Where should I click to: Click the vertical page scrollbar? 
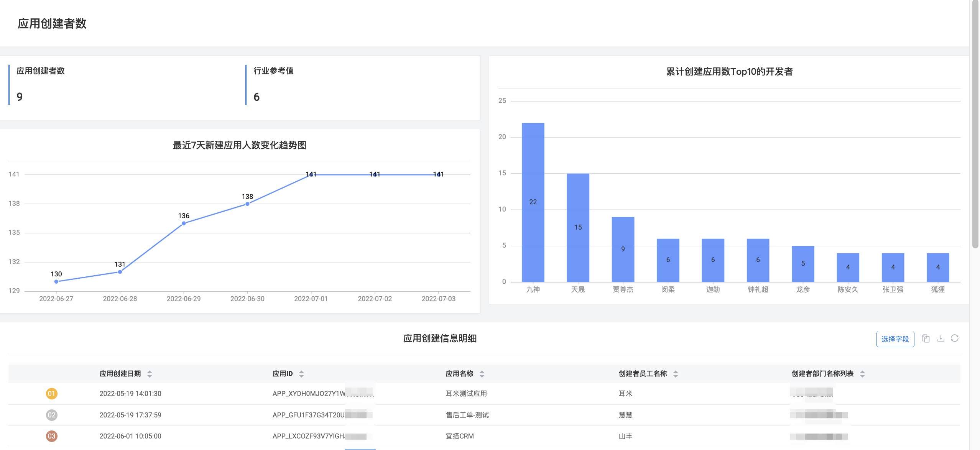pos(976,125)
